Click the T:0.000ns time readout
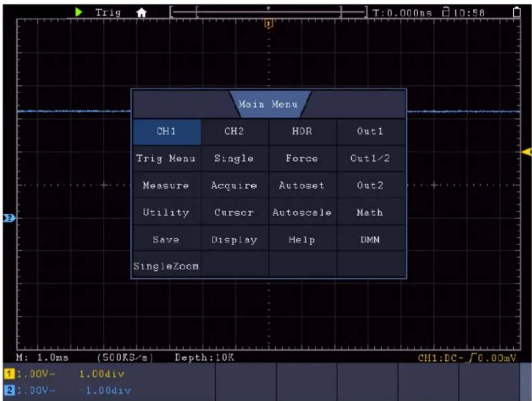The image size is (532, 401). pos(402,13)
